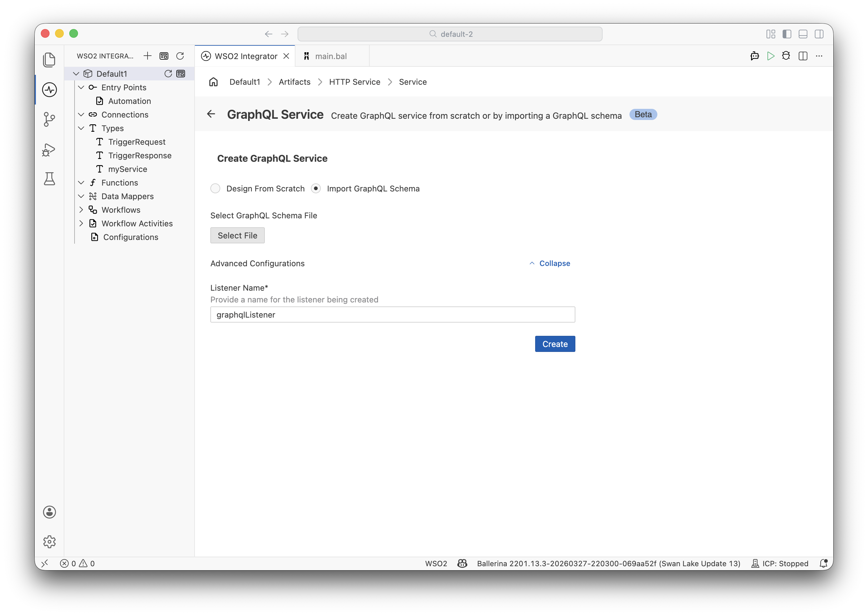Click the Listener Name input field
Screen dimensions: 868x616
pyautogui.click(x=393, y=314)
